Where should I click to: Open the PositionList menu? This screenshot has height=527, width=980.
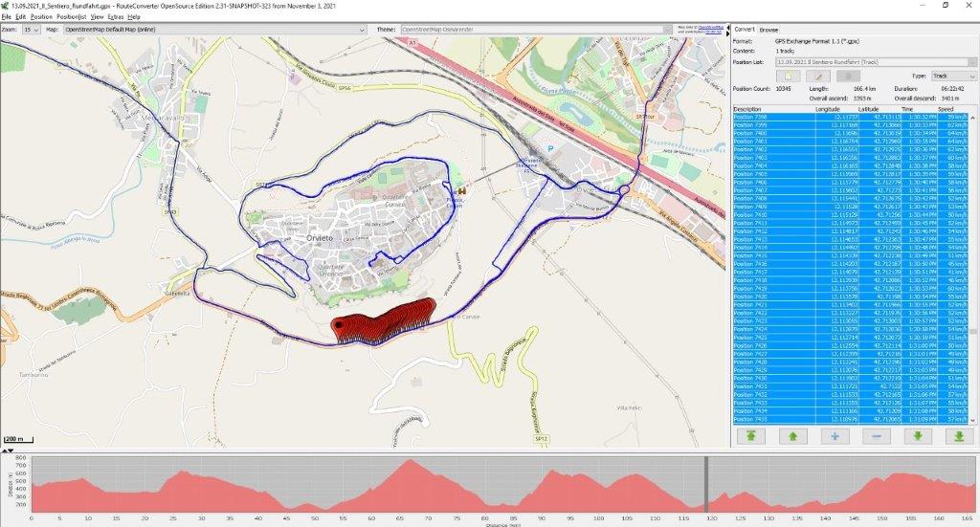click(71, 17)
